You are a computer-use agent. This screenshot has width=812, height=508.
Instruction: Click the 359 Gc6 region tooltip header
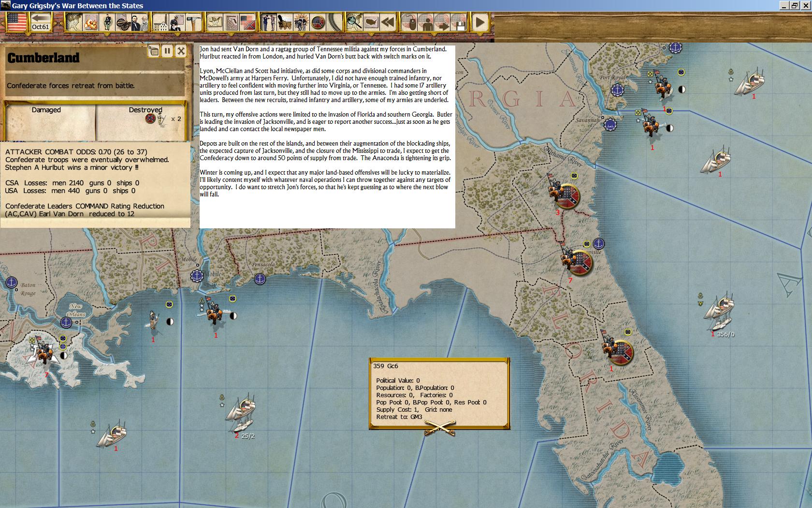click(x=385, y=366)
